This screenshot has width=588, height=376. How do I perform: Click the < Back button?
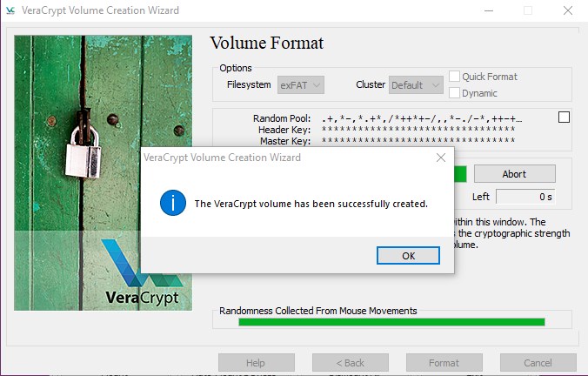click(351, 363)
